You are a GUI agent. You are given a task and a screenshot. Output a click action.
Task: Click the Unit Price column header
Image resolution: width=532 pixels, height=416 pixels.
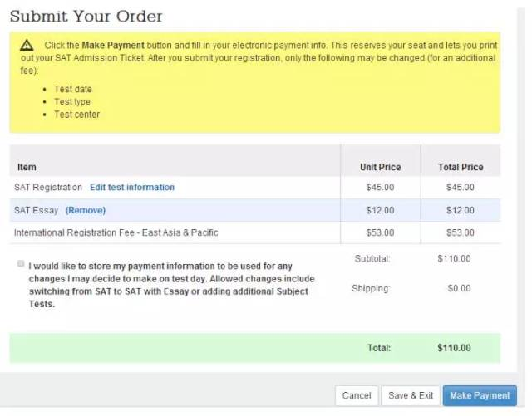[x=380, y=167]
